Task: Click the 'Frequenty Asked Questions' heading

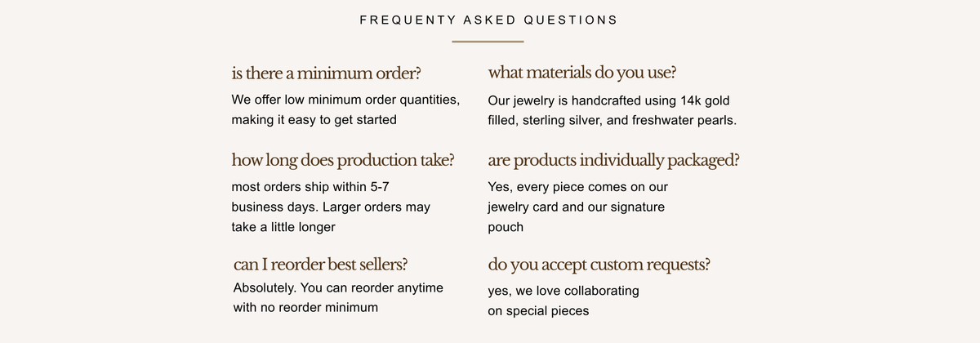Action: pyautogui.click(x=488, y=20)
